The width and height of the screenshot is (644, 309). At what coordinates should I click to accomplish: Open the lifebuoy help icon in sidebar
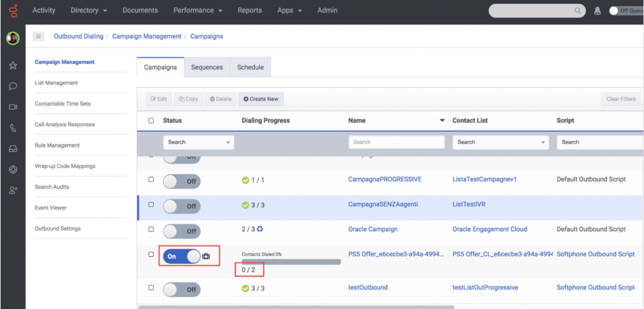[13, 169]
